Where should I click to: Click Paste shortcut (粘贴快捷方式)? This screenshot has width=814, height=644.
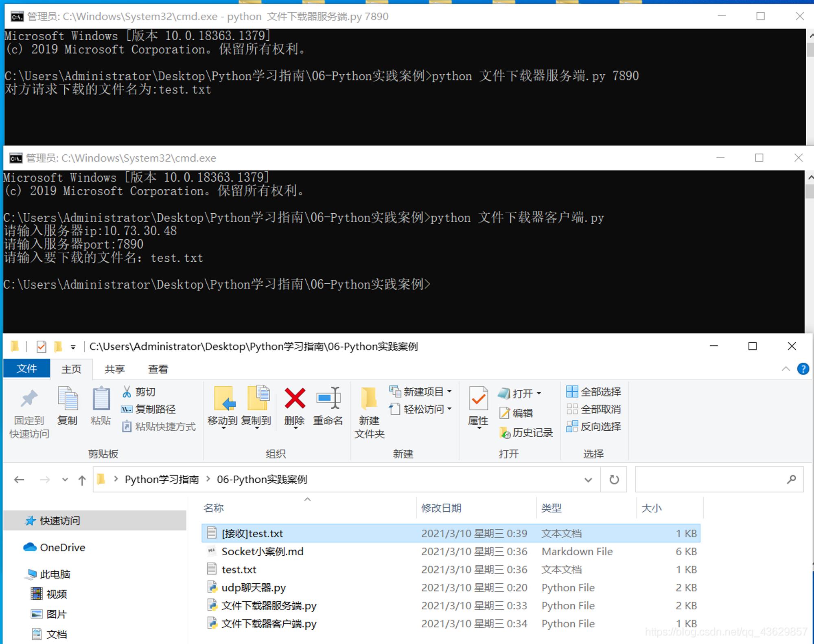159,427
